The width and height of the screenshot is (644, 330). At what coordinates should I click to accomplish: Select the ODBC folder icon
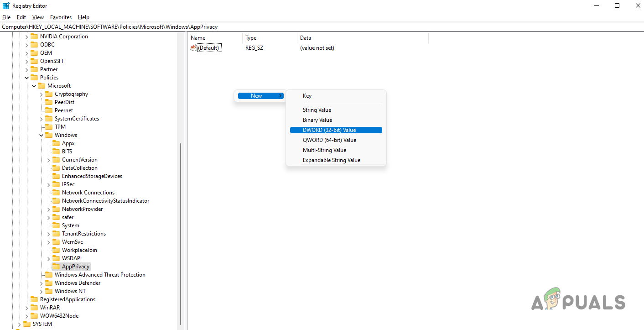click(x=34, y=45)
